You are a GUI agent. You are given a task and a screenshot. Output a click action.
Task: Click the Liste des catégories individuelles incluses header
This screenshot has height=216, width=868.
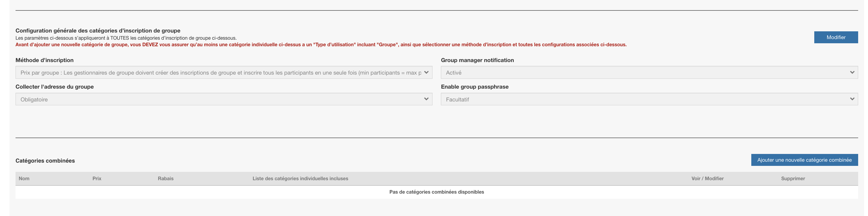(300, 179)
